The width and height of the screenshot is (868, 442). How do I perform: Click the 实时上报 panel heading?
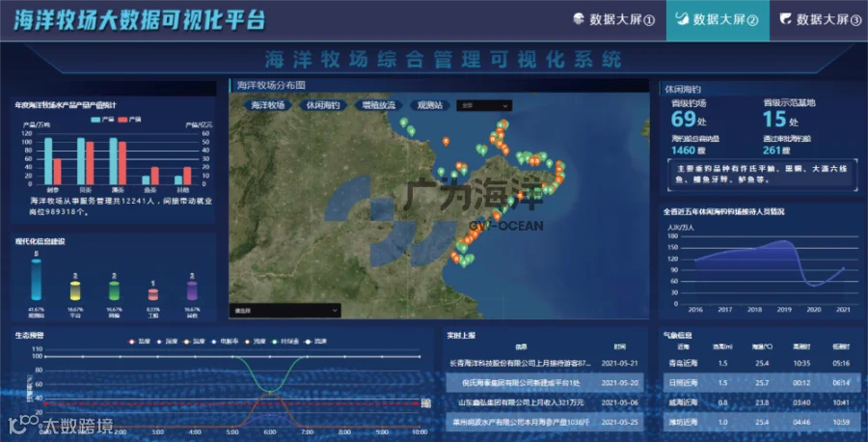(461, 335)
